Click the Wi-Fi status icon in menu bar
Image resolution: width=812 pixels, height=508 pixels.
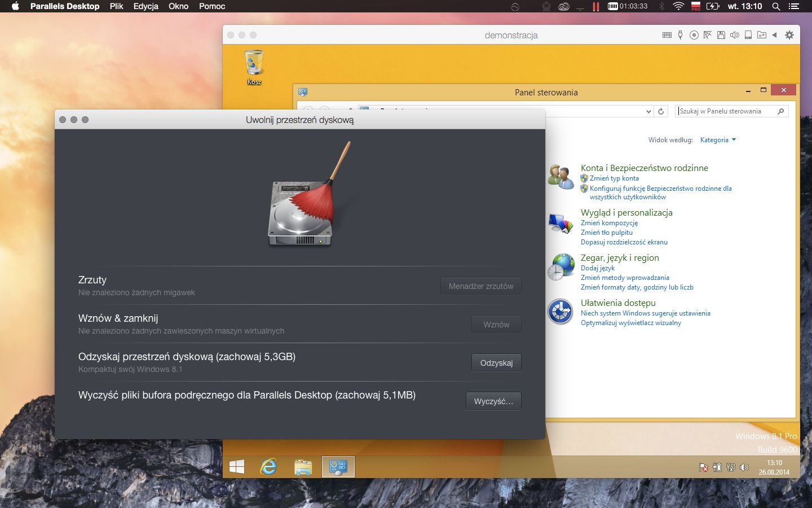678,6
